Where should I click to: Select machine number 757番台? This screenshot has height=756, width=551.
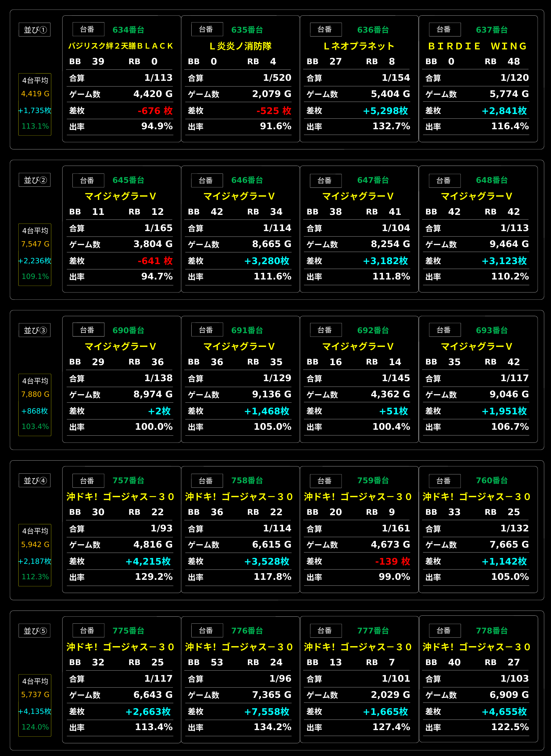[x=128, y=481]
